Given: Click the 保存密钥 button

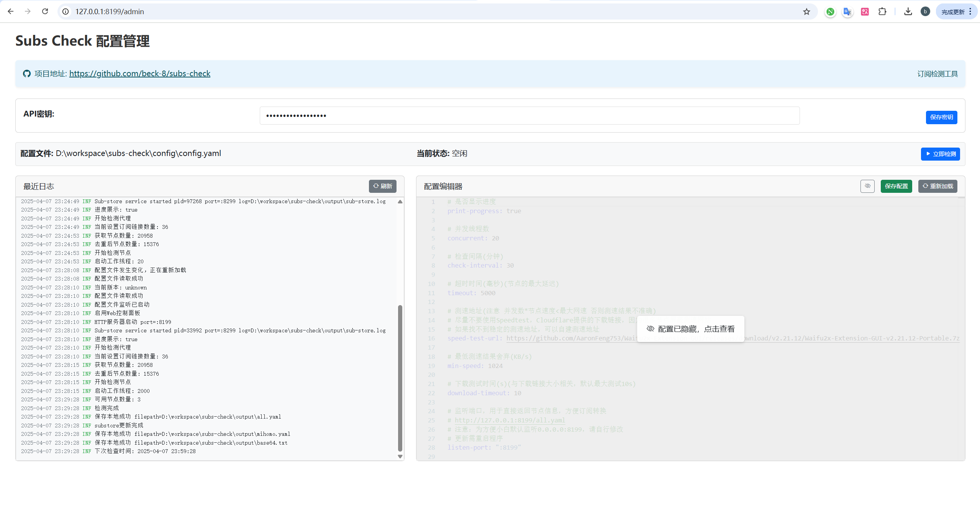Looking at the screenshot, I should tap(941, 117).
